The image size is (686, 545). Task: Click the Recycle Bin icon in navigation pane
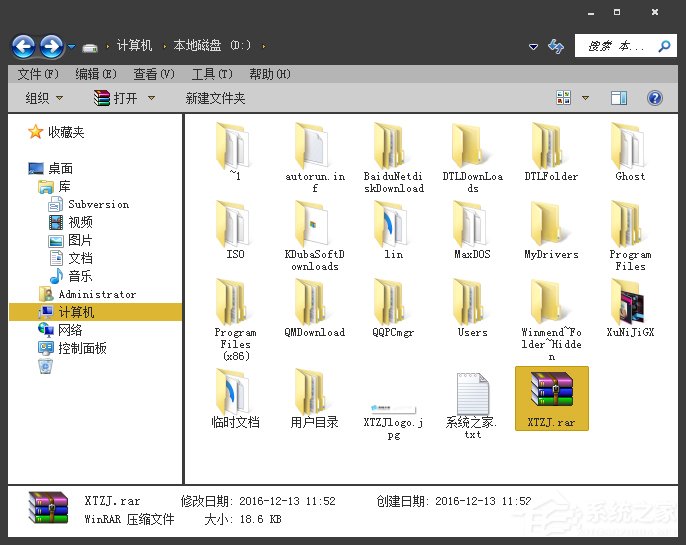point(46,366)
